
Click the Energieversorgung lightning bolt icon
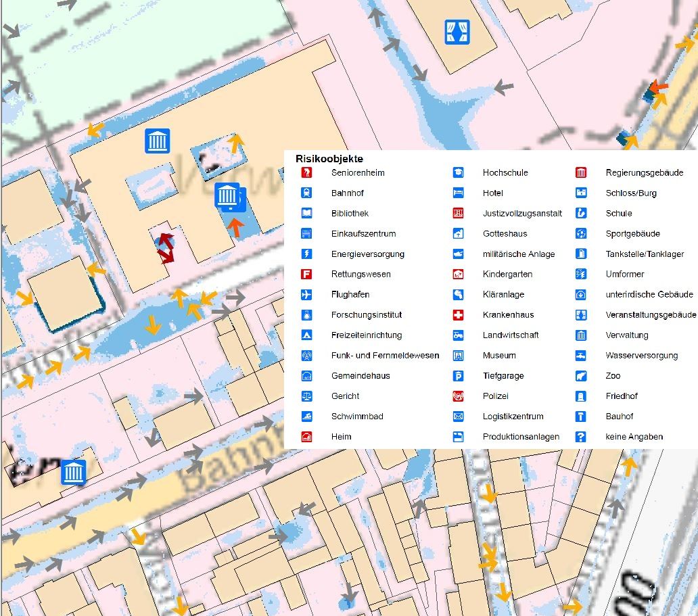(x=306, y=254)
